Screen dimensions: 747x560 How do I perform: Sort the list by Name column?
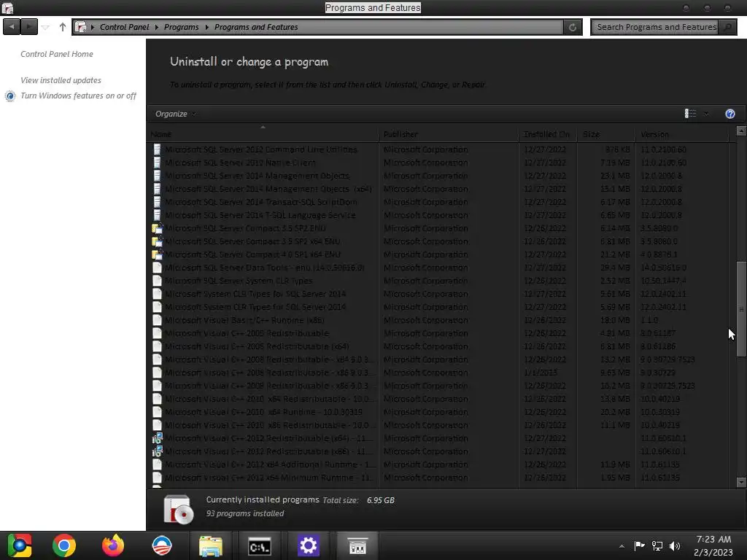[x=263, y=134]
